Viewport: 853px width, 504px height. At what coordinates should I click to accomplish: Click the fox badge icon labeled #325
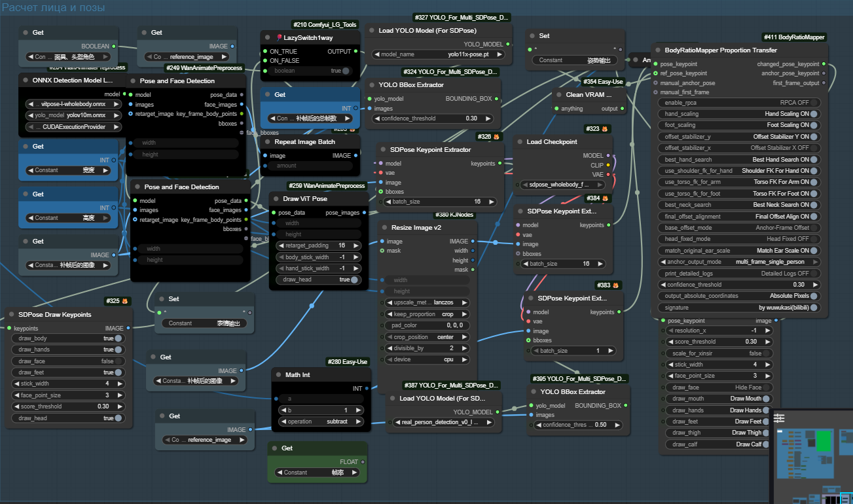pyautogui.click(x=124, y=301)
